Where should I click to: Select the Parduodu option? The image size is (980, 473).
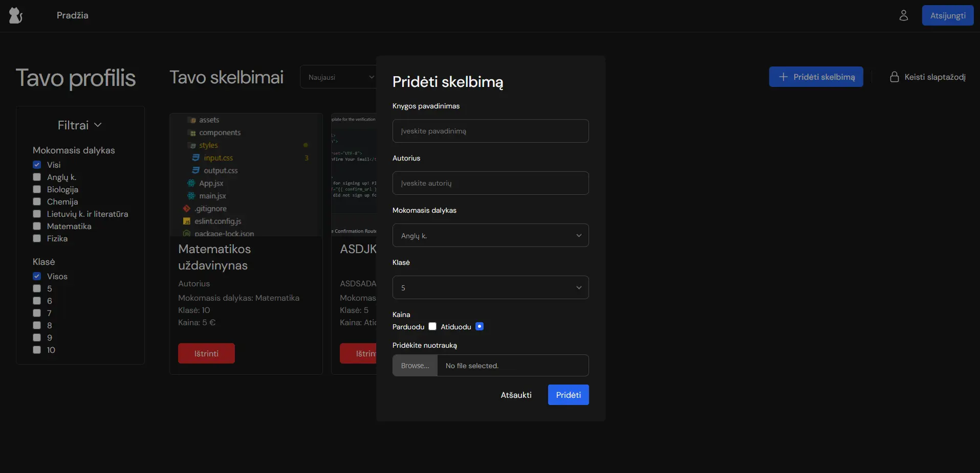coord(432,326)
